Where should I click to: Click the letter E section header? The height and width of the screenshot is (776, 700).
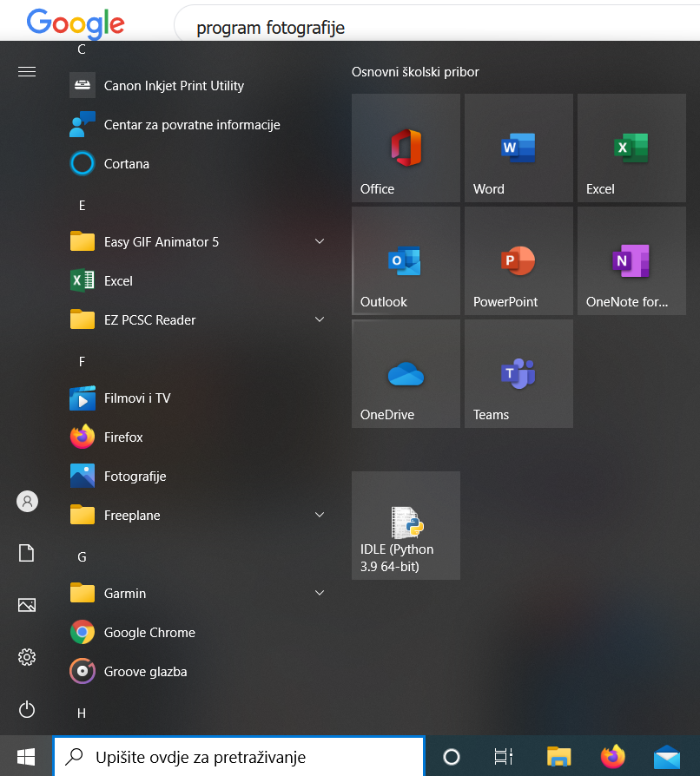pos(83,206)
